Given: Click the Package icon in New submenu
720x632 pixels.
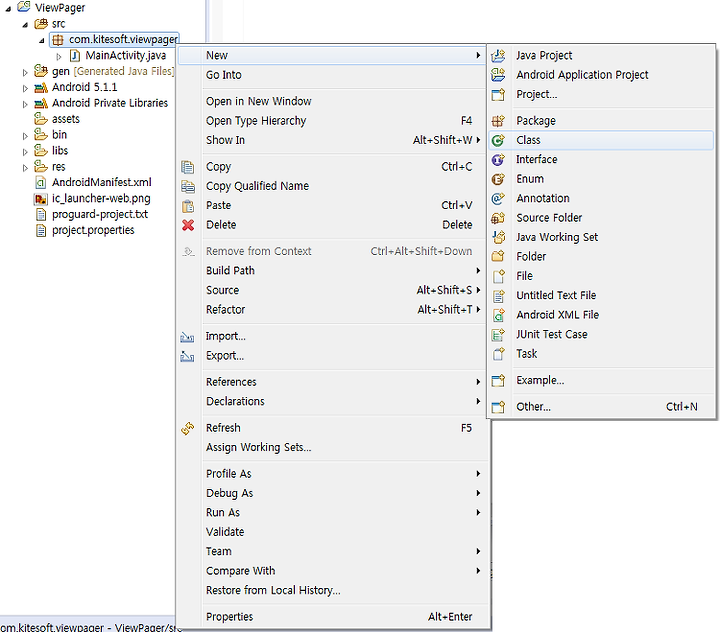Looking at the screenshot, I should point(498,121).
